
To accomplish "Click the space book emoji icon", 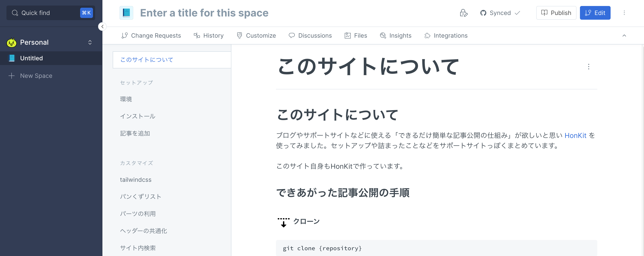I will point(126,13).
